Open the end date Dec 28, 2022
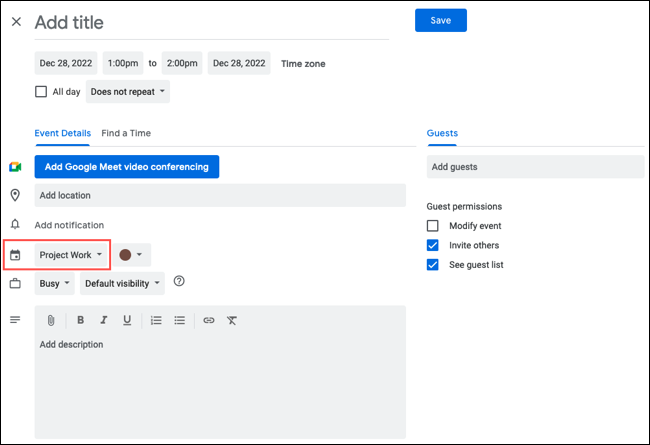The image size is (650, 445). point(239,63)
